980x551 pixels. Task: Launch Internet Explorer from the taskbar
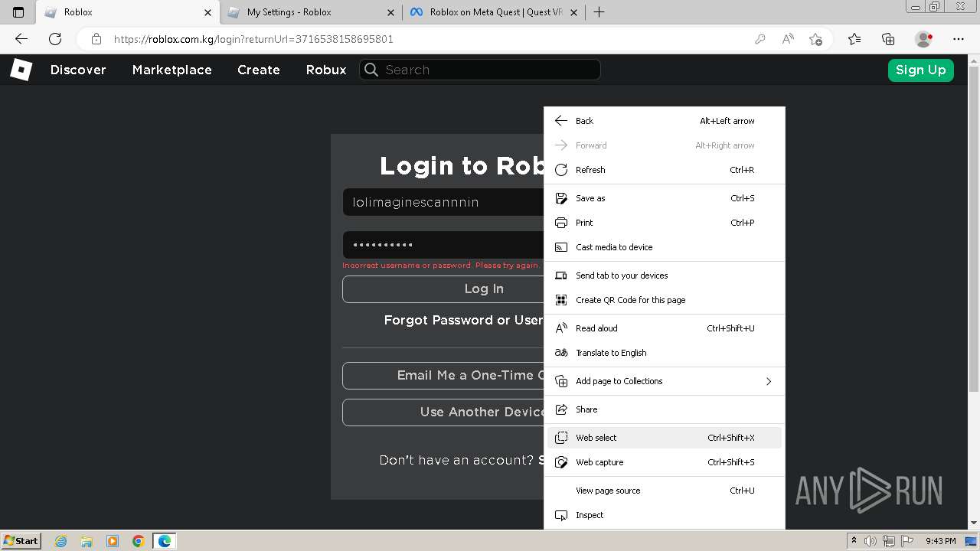tap(60, 541)
